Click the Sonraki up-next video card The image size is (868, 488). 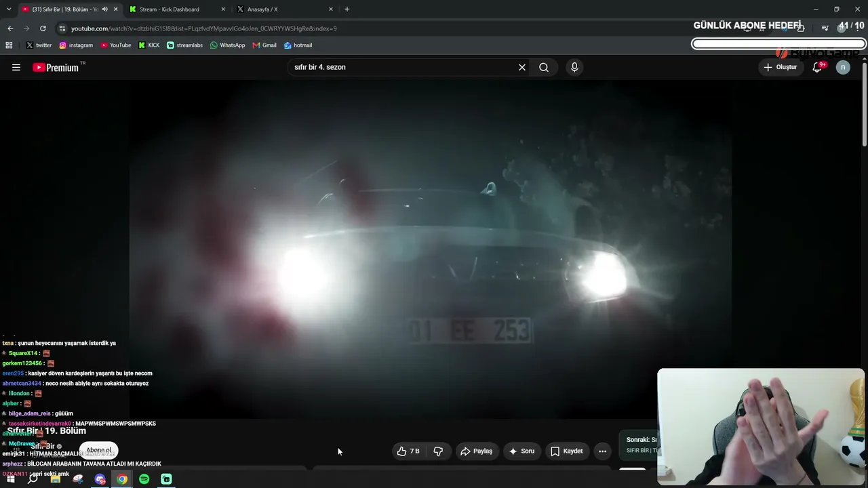click(x=638, y=445)
